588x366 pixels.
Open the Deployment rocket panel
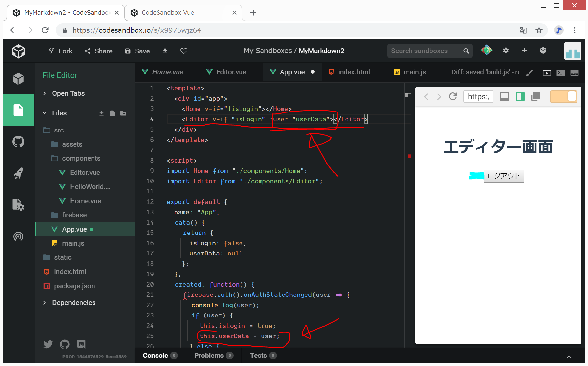(18, 173)
